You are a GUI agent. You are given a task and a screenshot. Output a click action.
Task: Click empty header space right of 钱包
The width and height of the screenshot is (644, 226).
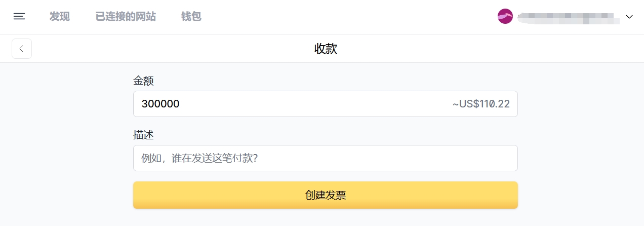click(344, 17)
